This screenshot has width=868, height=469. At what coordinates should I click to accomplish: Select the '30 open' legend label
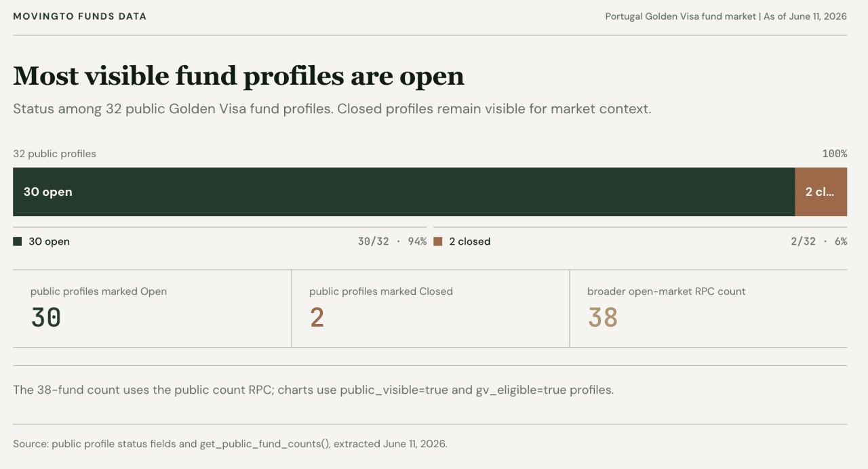pyautogui.click(x=49, y=241)
